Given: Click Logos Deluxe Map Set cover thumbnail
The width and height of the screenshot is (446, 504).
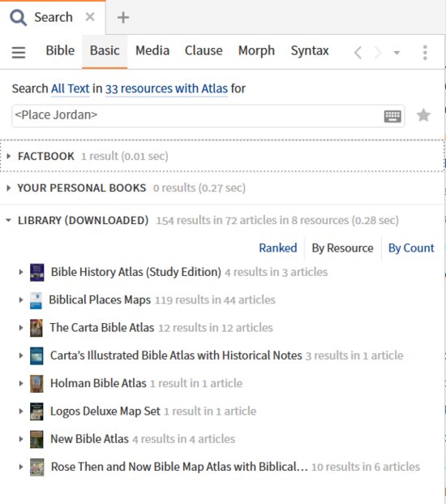Looking at the screenshot, I should click(36, 411).
